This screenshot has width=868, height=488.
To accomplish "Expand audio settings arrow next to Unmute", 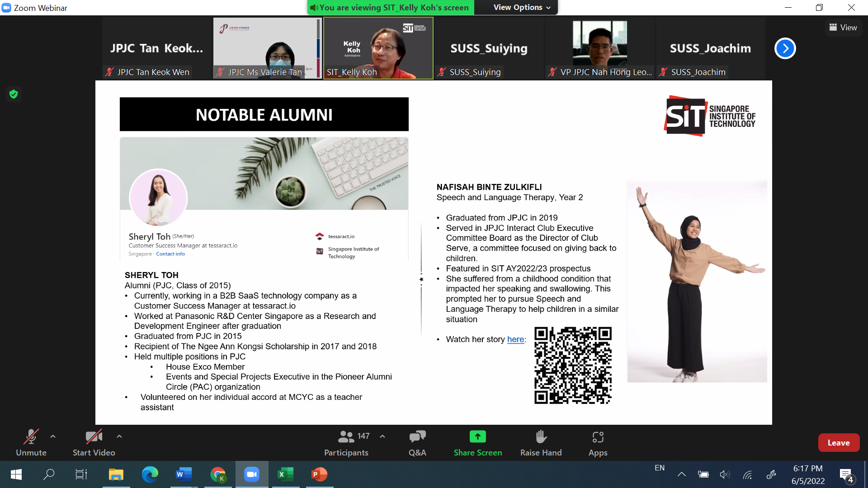I will point(53,436).
